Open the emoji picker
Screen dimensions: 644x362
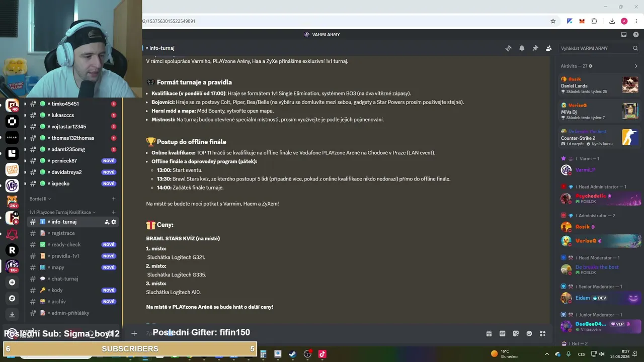[x=529, y=333]
